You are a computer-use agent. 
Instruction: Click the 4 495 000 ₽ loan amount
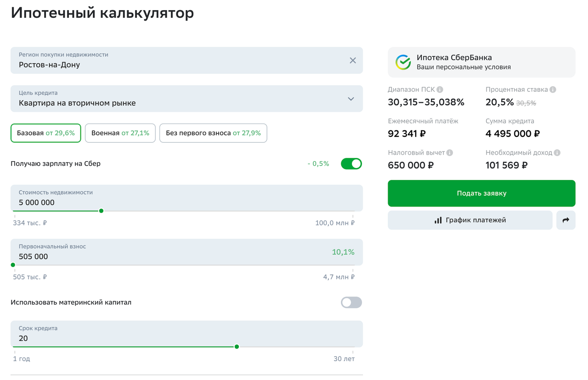[x=513, y=134]
